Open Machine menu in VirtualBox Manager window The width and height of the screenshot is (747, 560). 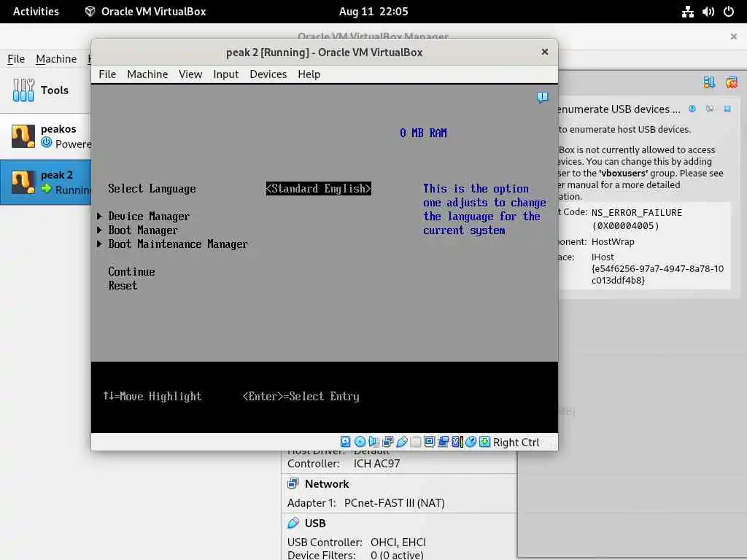tap(56, 58)
